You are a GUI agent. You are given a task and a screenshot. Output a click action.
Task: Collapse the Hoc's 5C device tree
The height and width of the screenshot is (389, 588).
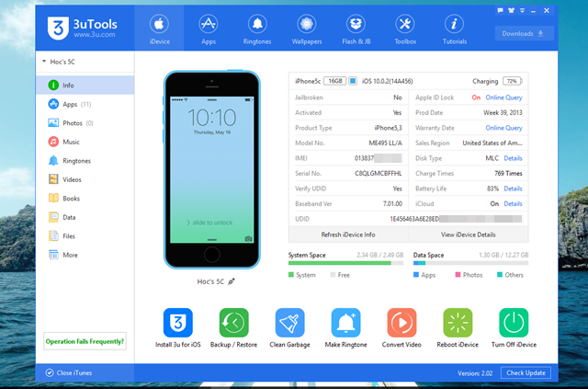pyautogui.click(x=44, y=62)
